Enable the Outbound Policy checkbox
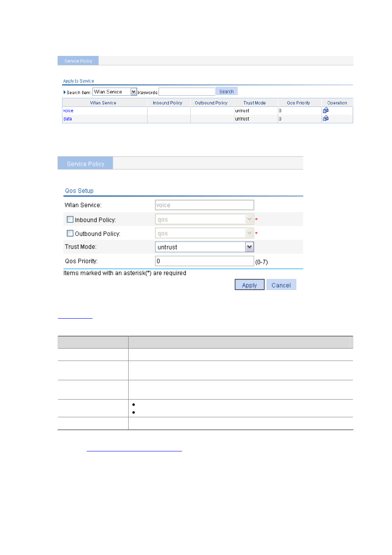This screenshot has width=392, height=555. [x=70, y=234]
